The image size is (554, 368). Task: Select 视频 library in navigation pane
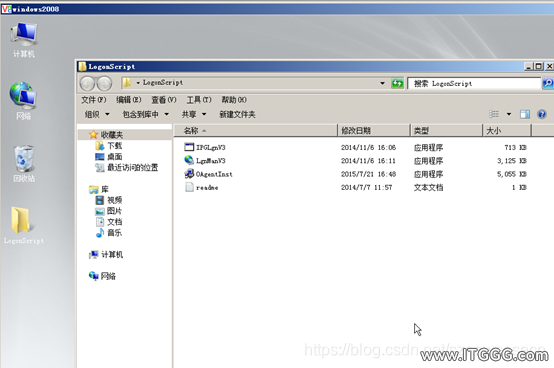point(109,200)
